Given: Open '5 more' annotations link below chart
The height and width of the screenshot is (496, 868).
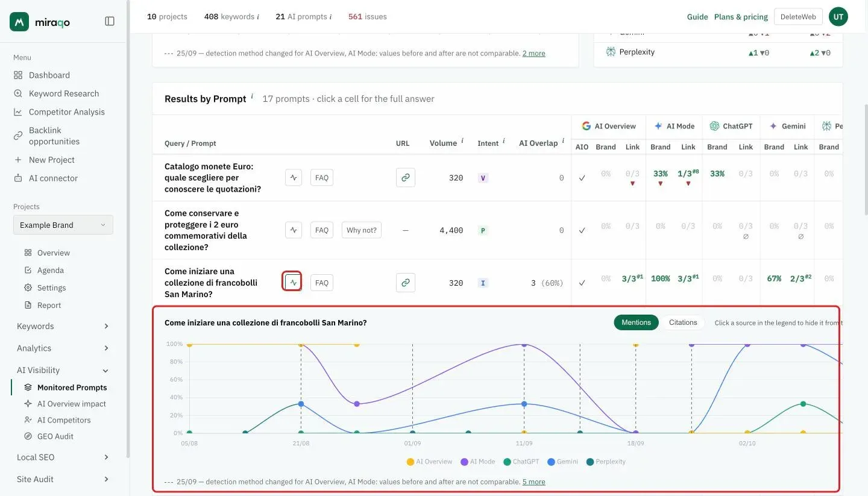Looking at the screenshot, I should point(533,482).
